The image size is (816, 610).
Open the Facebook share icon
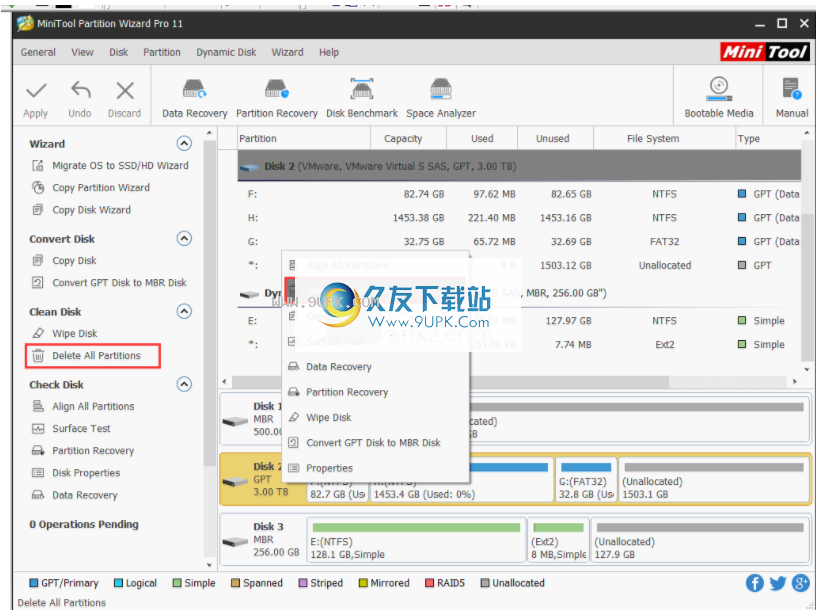(755, 583)
